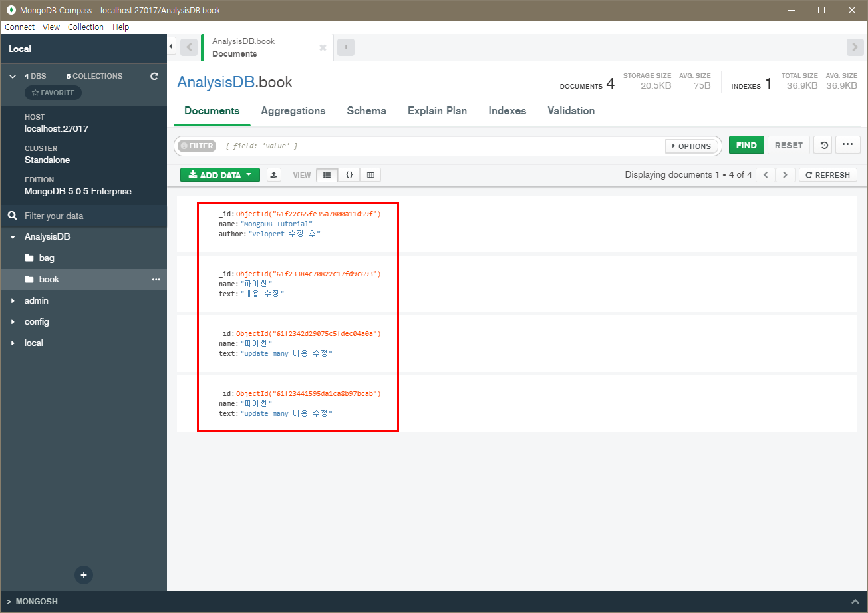Refresh the databases list in the sidebar
868x613 pixels.
click(x=154, y=76)
